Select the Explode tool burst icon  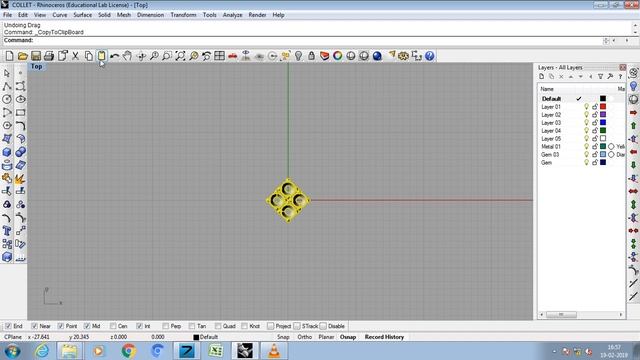point(20,178)
